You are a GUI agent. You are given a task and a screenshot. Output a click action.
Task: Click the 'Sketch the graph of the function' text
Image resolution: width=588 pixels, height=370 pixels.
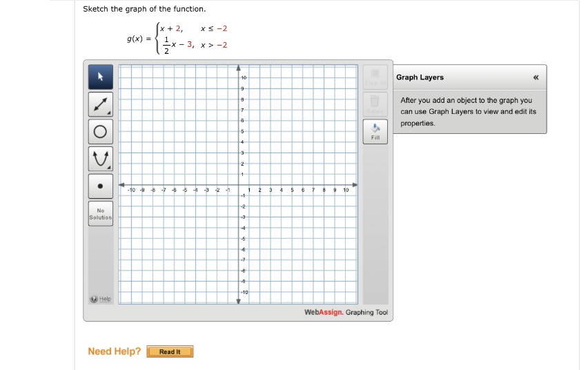tap(144, 9)
